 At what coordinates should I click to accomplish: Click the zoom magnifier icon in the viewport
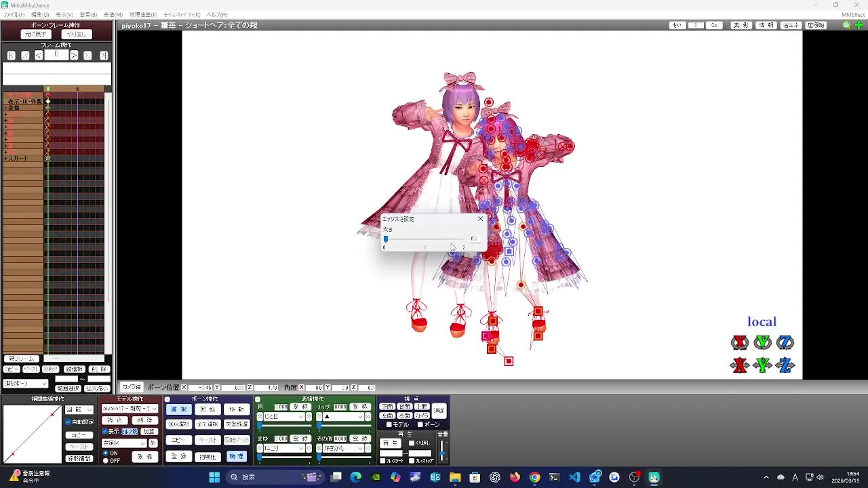point(846,25)
